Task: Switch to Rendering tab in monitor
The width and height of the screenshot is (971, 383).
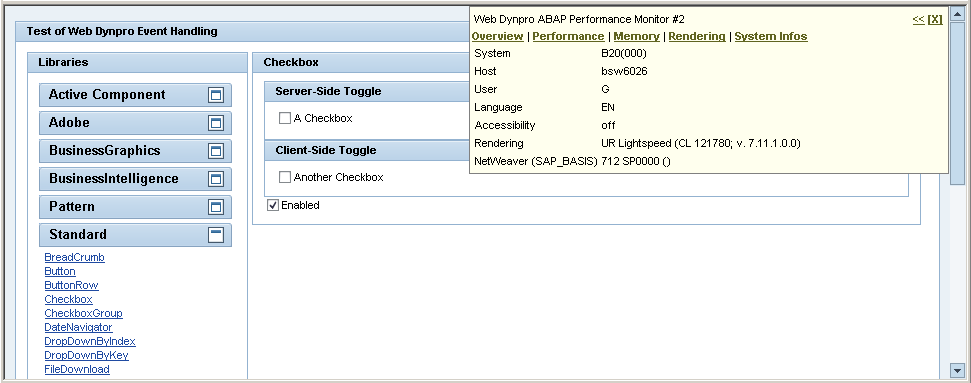Action: pos(697,37)
